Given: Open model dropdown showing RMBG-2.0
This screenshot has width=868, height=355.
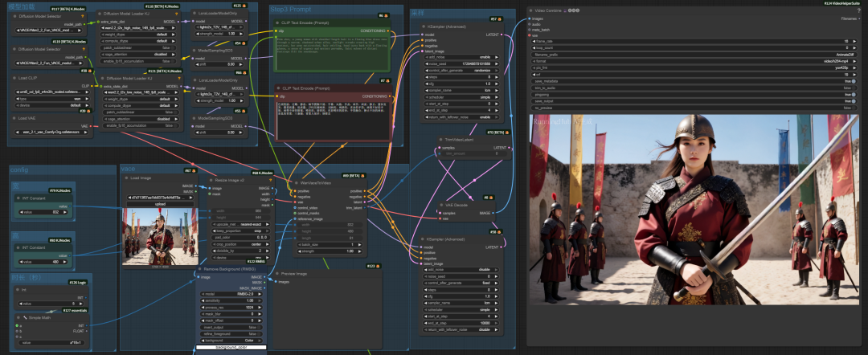Looking at the screenshot, I should (231, 294).
